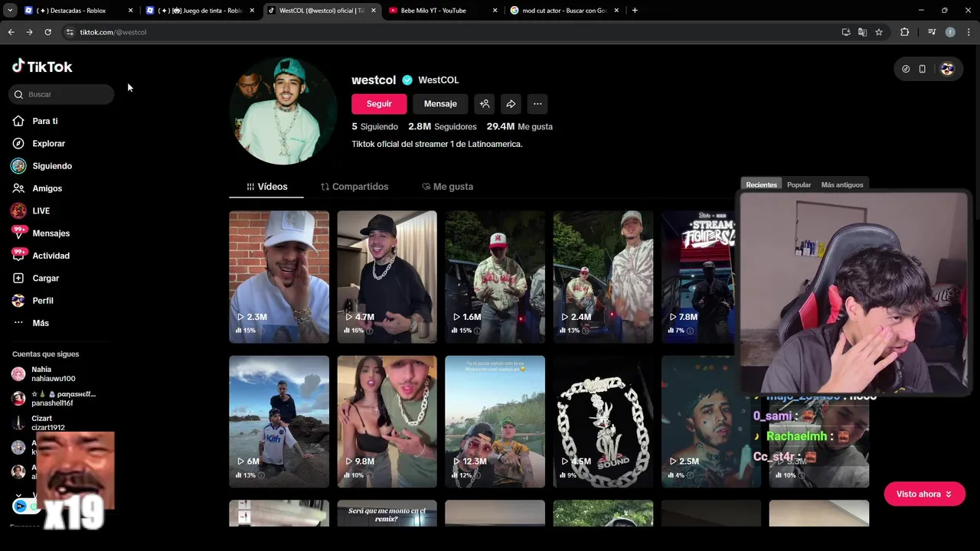Open the account avatar menu in header

point(947,69)
